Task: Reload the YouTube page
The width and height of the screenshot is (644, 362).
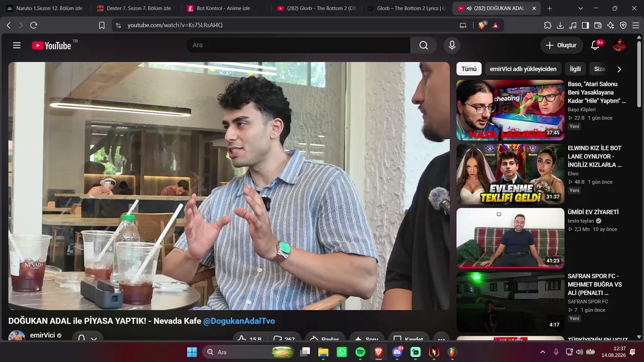Action: tap(34, 25)
